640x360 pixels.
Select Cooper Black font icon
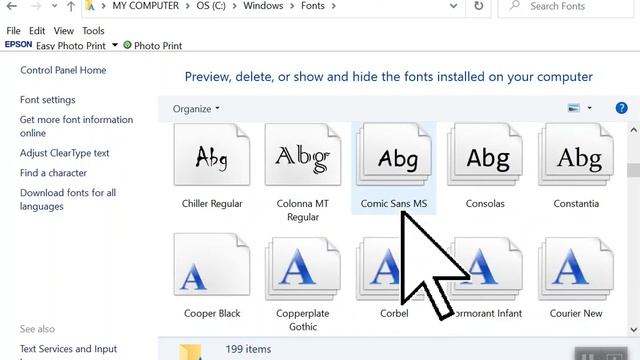tap(212, 264)
